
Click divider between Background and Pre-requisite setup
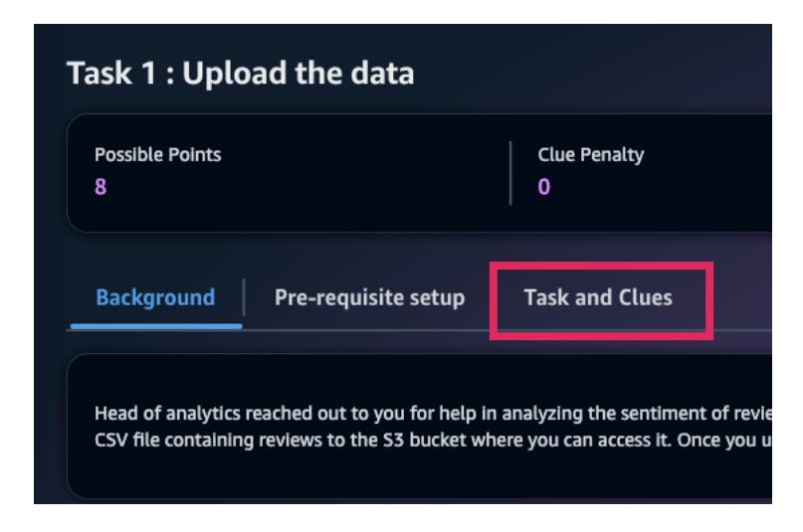click(x=244, y=297)
